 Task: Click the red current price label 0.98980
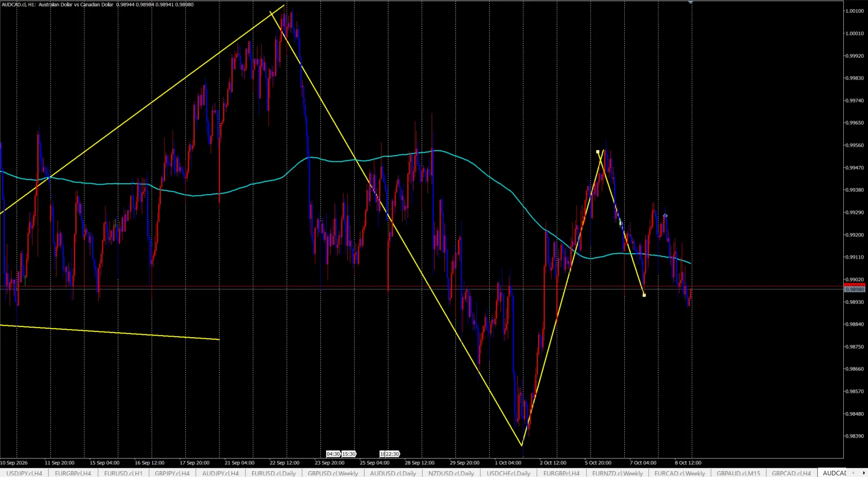(855, 289)
